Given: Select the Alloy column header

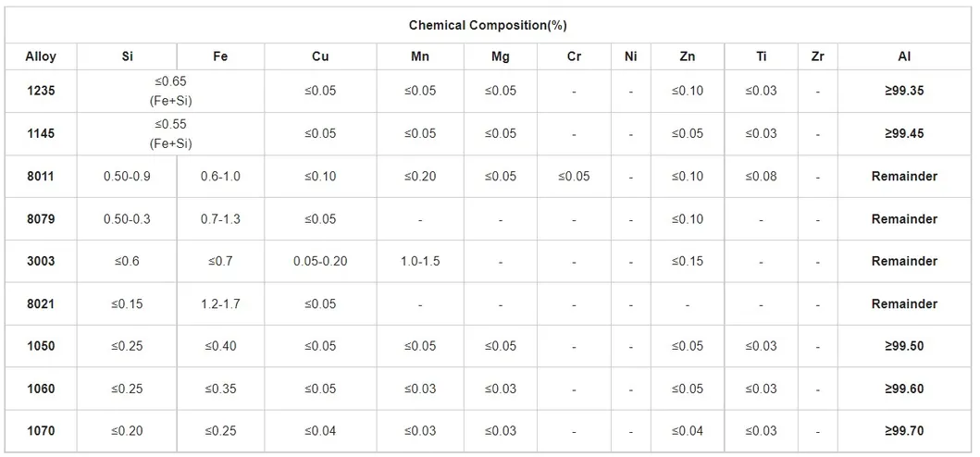Looking at the screenshot, I should 41,56.
